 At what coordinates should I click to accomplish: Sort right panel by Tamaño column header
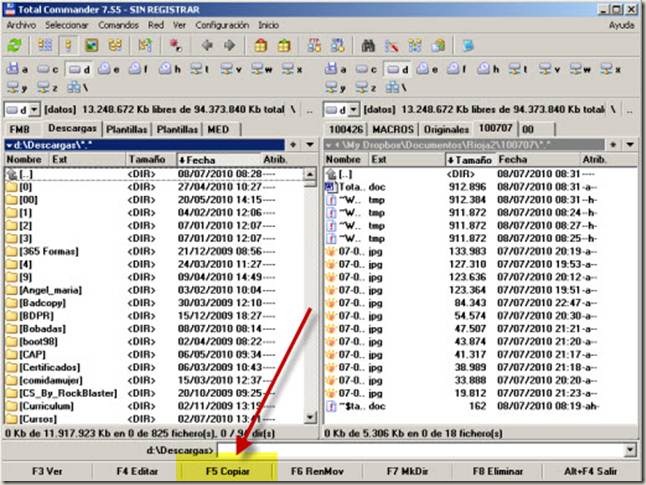pyautogui.click(x=470, y=159)
